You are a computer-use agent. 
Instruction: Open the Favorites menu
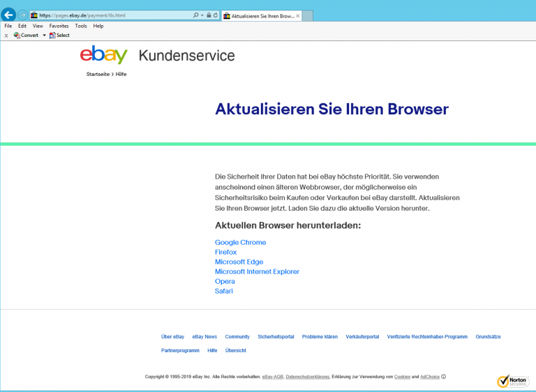click(x=59, y=26)
